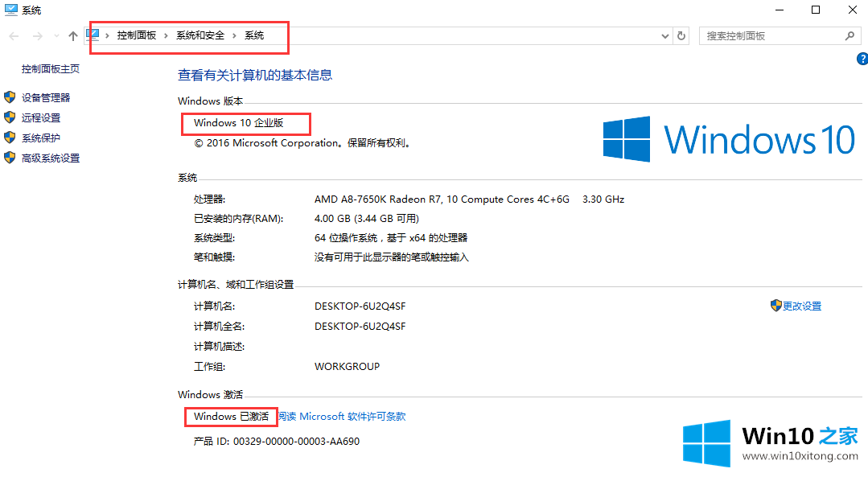The image size is (868, 477).
Task: Open 系统保护 from the sidebar
Action: point(41,138)
